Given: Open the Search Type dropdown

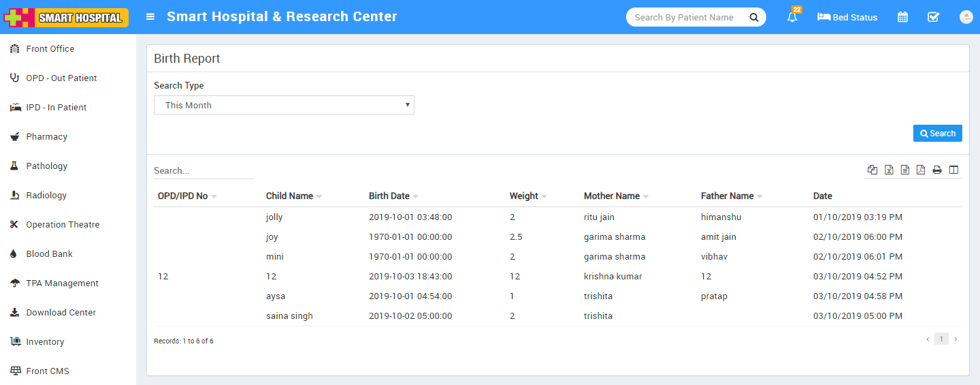Looking at the screenshot, I should [x=284, y=105].
